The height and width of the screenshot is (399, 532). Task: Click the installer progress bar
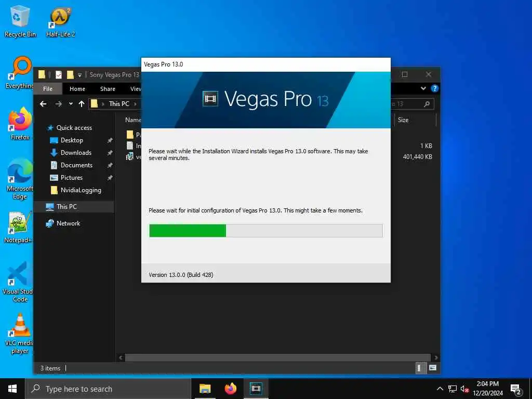coord(266,231)
